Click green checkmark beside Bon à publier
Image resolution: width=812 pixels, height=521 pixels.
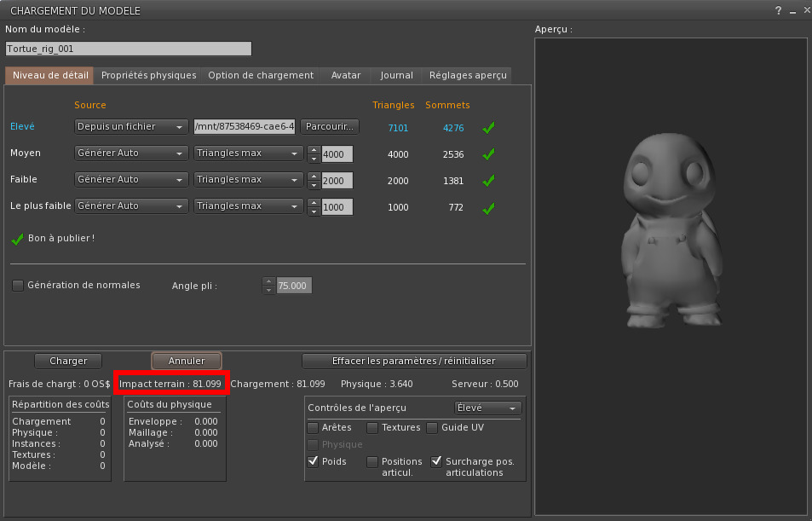coord(17,239)
